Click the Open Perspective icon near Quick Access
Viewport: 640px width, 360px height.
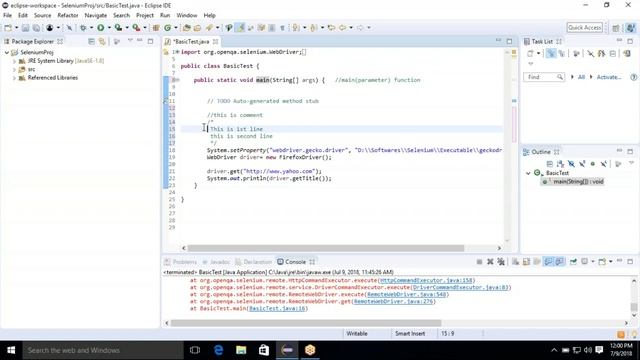coord(616,28)
